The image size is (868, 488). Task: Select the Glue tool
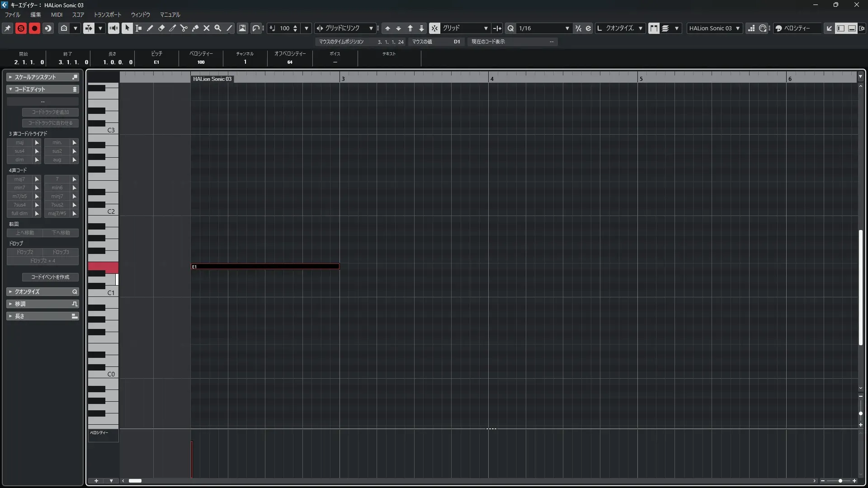195,28
